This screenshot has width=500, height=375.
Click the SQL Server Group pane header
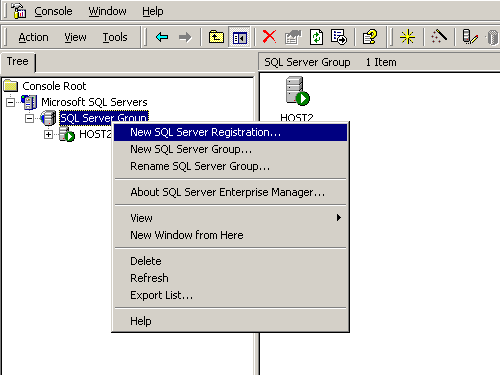tap(307, 62)
